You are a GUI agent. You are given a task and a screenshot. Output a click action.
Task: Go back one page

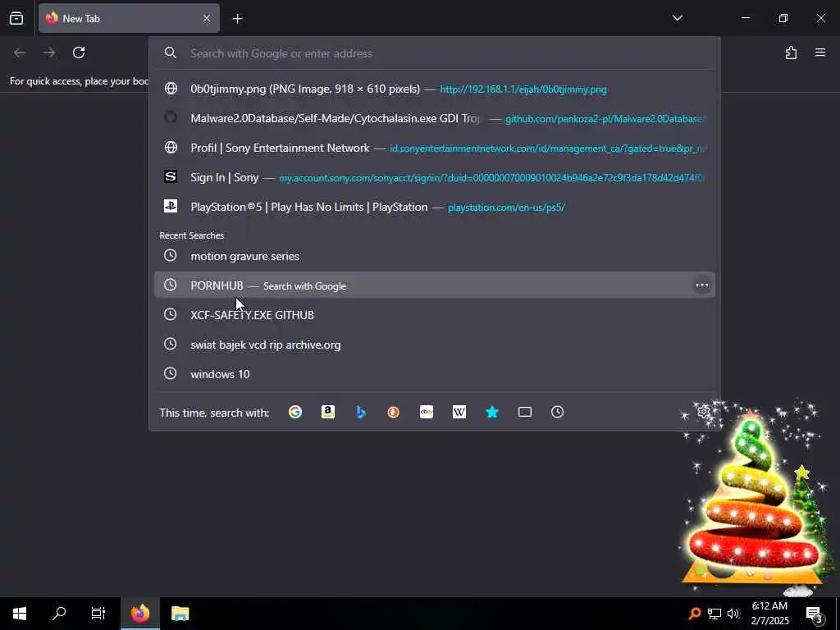click(x=20, y=52)
